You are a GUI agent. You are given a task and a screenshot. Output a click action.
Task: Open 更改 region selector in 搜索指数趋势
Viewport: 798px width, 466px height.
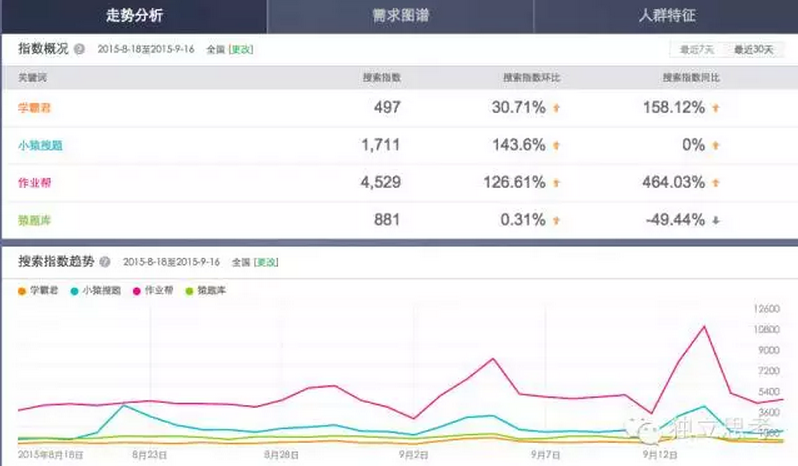pyautogui.click(x=265, y=262)
